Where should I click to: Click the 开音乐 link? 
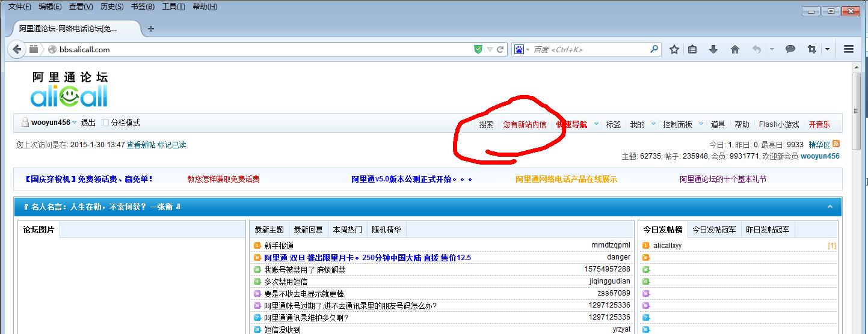tap(819, 124)
